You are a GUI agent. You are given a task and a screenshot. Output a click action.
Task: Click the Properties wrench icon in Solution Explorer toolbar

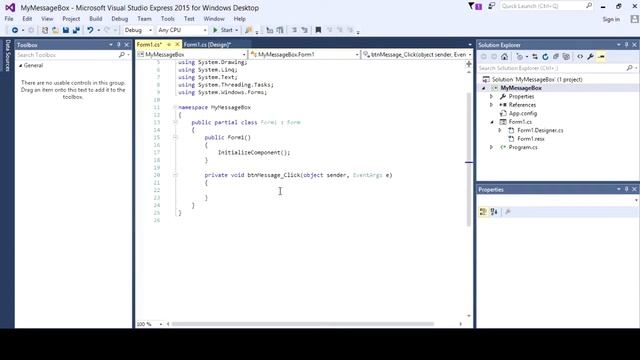[x=590, y=57]
